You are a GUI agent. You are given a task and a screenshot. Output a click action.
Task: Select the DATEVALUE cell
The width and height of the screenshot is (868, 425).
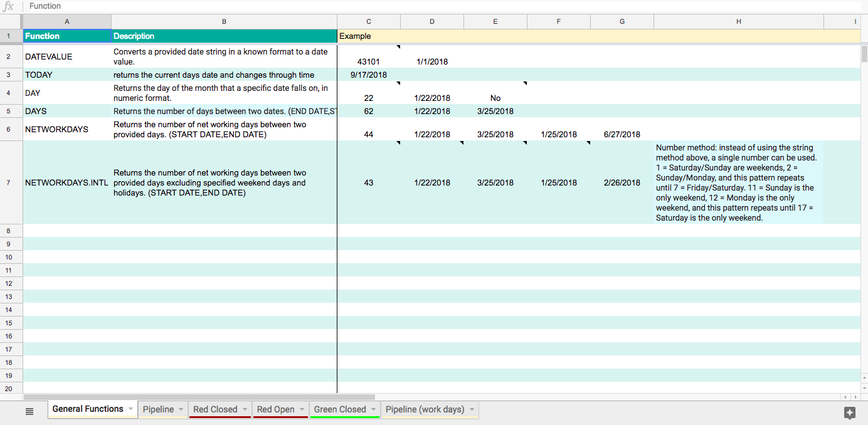[x=67, y=56]
